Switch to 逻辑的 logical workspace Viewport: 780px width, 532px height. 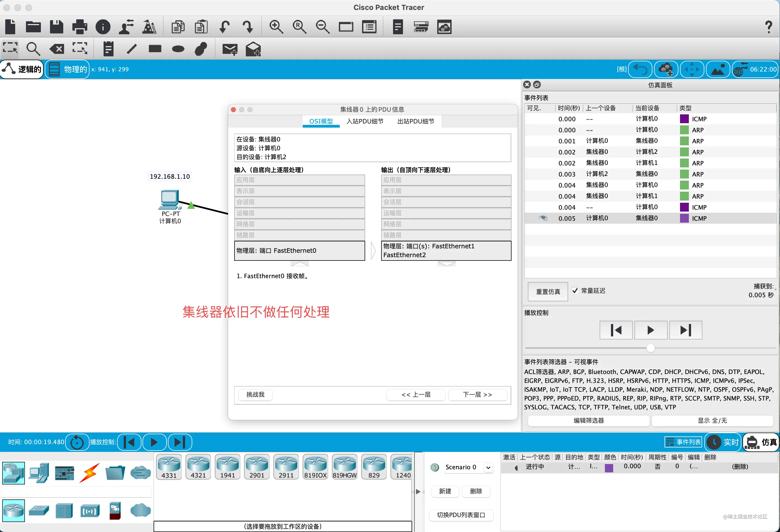point(22,69)
